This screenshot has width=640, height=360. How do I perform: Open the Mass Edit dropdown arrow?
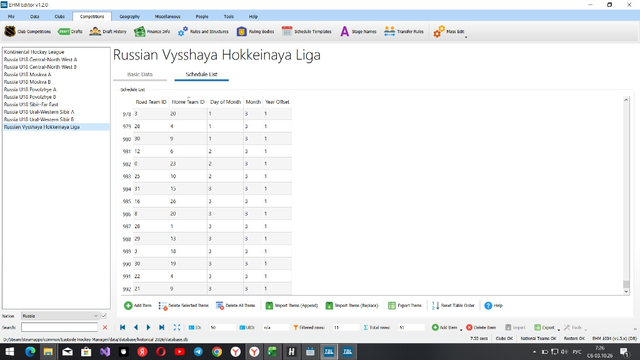(466, 37)
